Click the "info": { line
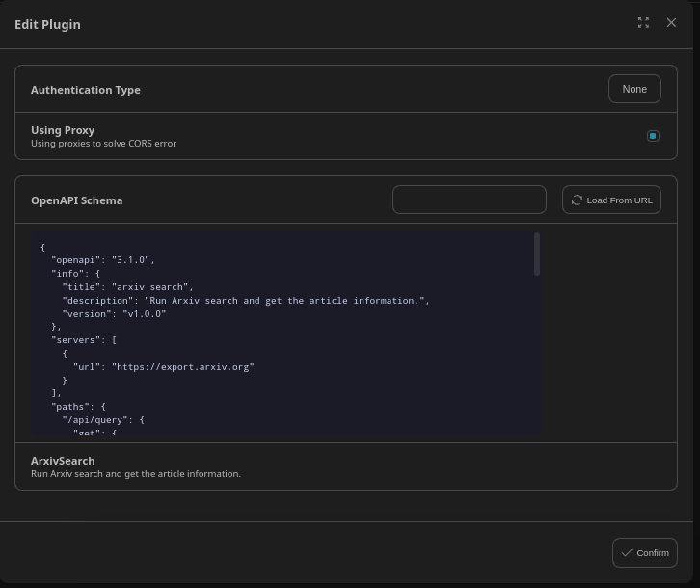The height and width of the screenshot is (588, 700). pos(75,273)
